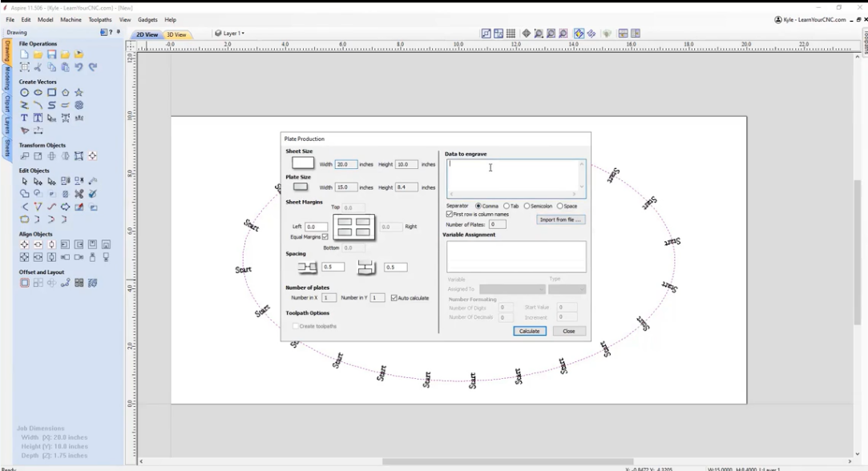The height and width of the screenshot is (471, 868).
Task: Switch to the Clipart side tab
Action: click(x=7, y=103)
